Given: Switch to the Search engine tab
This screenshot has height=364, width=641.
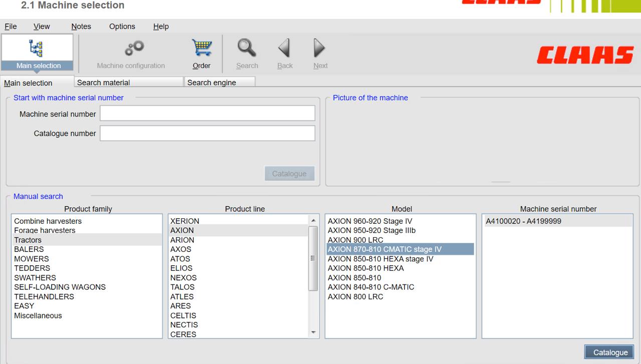Looking at the screenshot, I should click(x=219, y=82).
